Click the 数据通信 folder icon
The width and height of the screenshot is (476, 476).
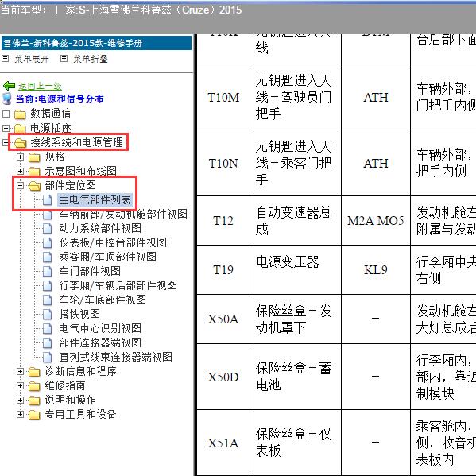coord(20,114)
